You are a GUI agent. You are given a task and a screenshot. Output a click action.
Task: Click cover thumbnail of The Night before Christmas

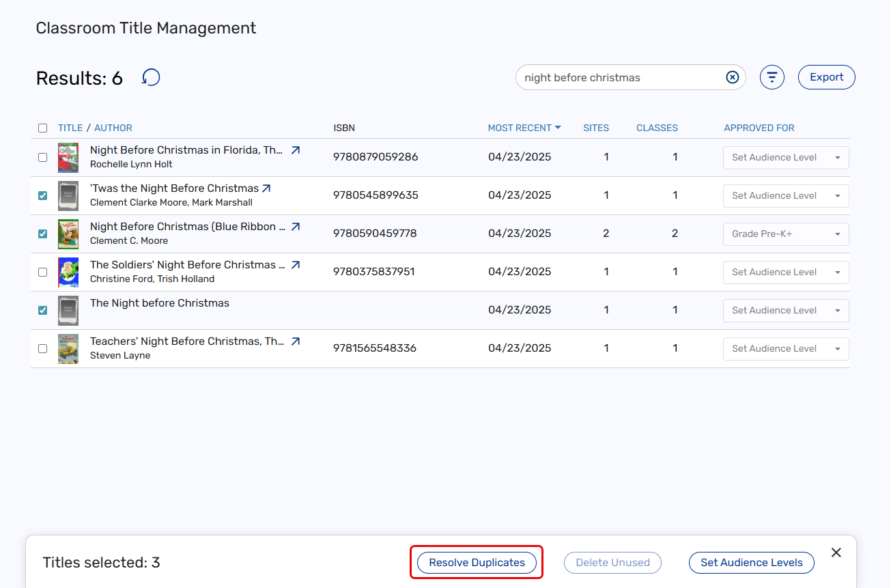coord(68,310)
